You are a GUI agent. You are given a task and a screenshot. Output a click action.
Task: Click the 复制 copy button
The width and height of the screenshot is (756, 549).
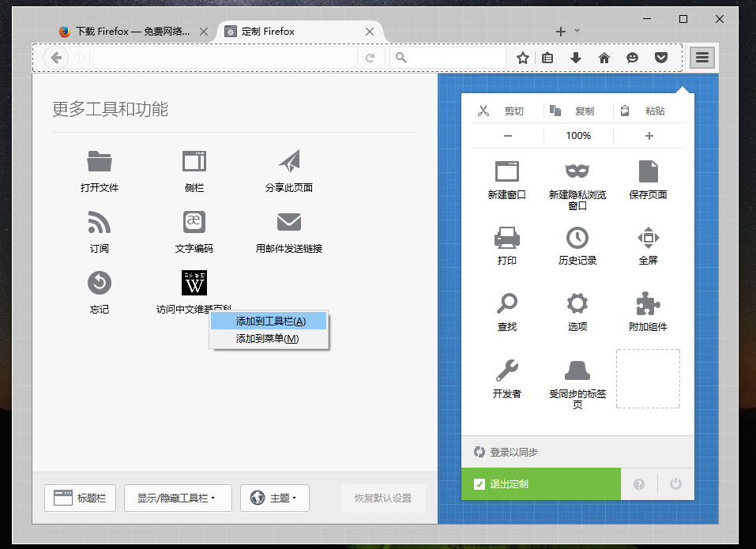pos(577,111)
